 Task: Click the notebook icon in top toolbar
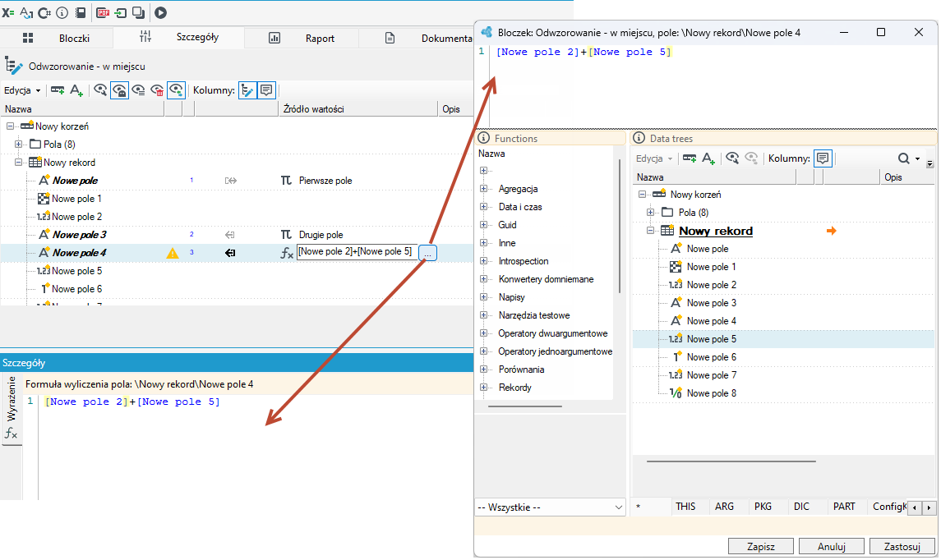coord(81,12)
